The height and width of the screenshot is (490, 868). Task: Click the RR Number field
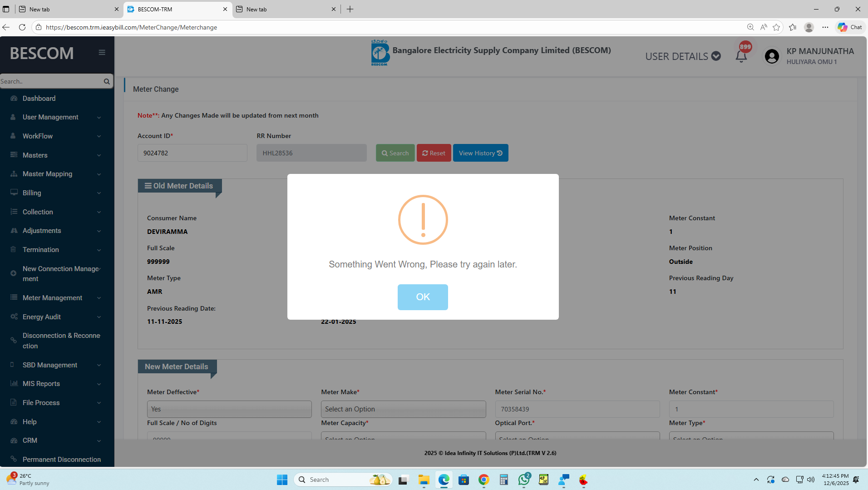tap(311, 153)
